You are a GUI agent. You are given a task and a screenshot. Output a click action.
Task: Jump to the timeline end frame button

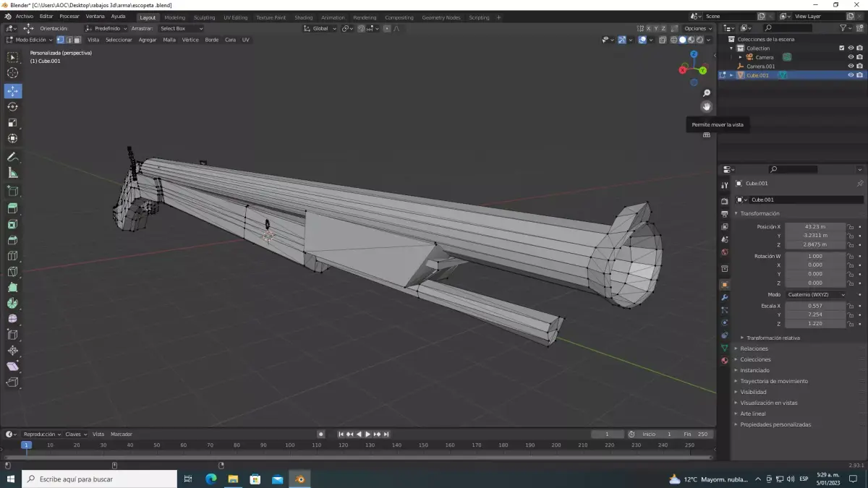tap(386, 434)
